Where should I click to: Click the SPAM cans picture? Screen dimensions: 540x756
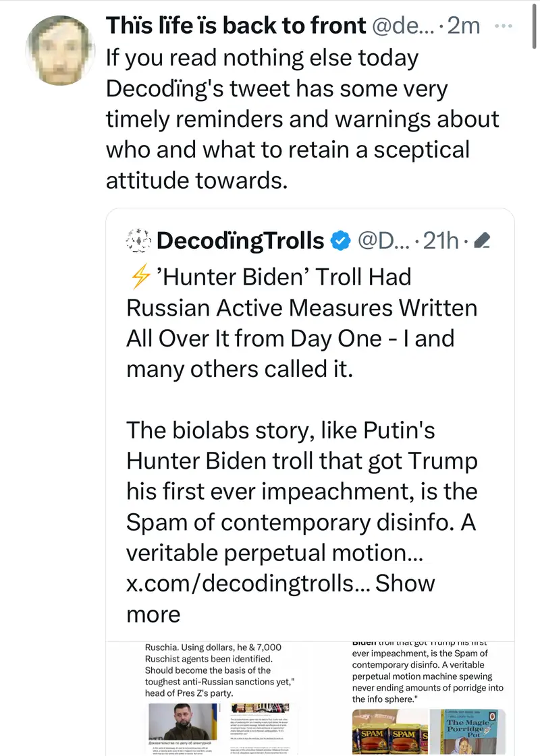392,735
